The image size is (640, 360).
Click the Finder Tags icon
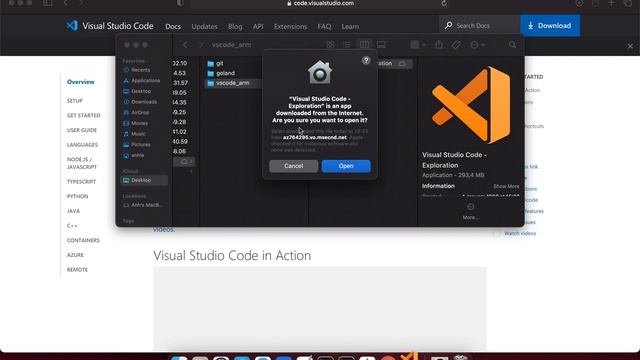point(456,45)
